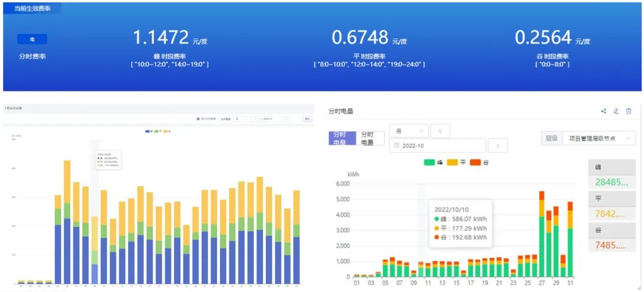Toggle the orange 谷 legend in right chart

479,162
